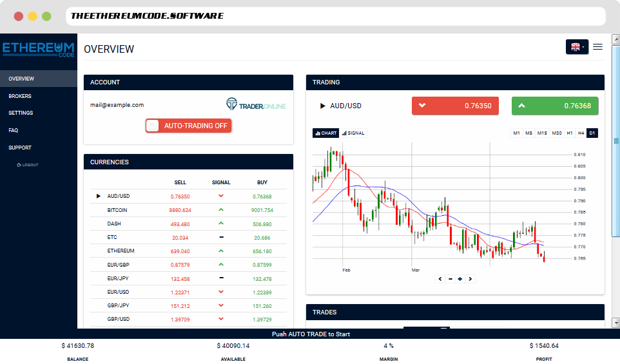Click the browser address bar
This screenshot has height=364, width=620.
point(336,16)
